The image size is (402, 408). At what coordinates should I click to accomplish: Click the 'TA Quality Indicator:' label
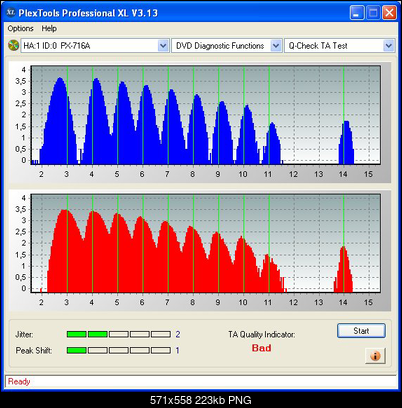[262, 334]
